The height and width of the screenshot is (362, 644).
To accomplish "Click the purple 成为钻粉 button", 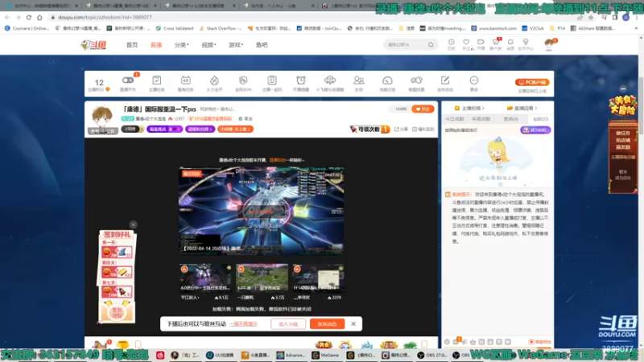I will [535, 130].
